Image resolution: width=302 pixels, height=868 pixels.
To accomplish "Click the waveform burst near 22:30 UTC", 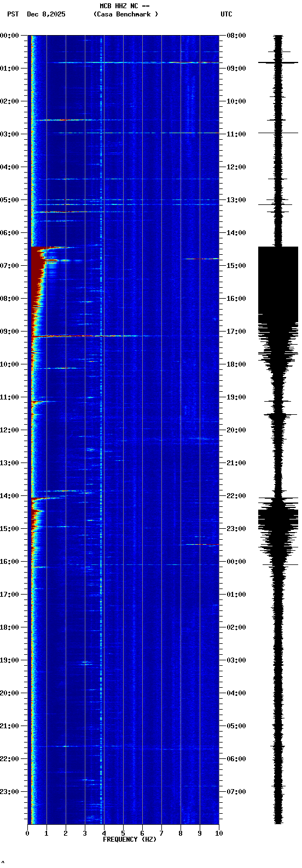I will (x=278, y=519).
